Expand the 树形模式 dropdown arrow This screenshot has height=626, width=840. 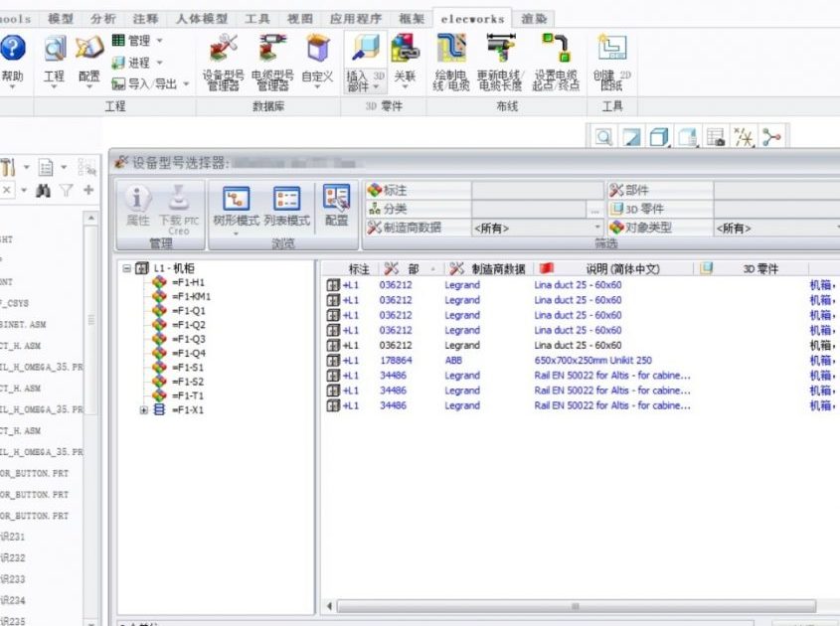point(237,234)
